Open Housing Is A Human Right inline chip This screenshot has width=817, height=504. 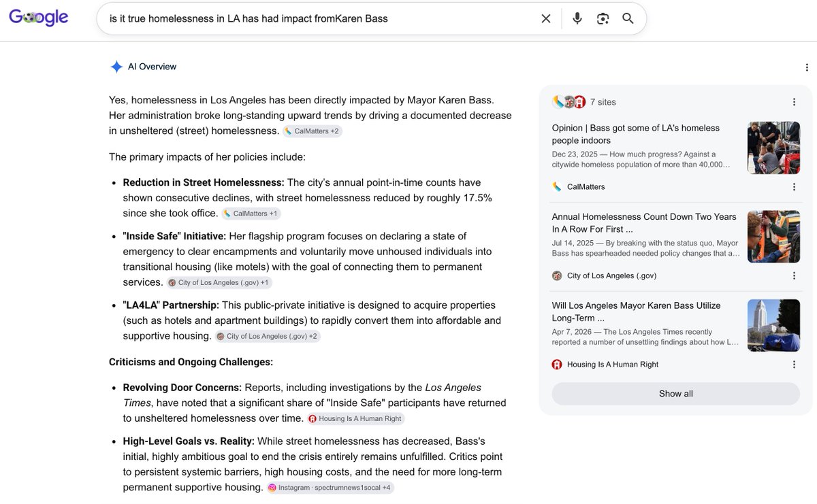(x=356, y=419)
